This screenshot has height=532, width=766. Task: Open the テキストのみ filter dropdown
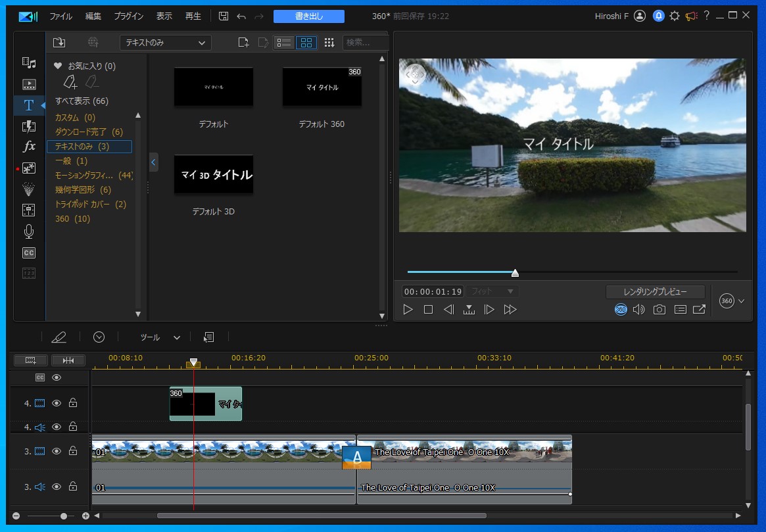(165, 43)
